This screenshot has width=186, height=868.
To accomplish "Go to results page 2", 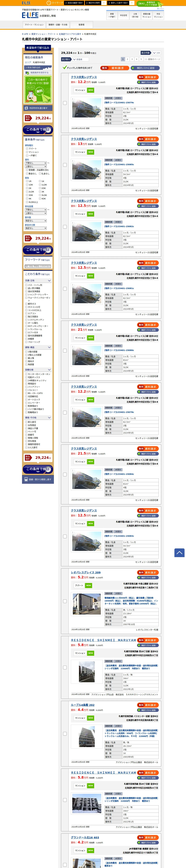I will point(127,59).
